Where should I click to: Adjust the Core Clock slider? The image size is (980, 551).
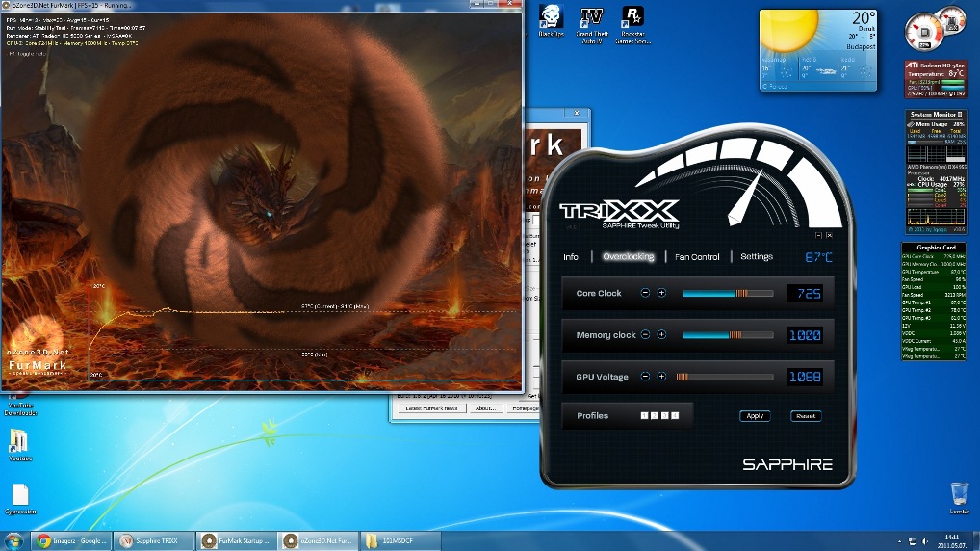(x=728, y=294)
